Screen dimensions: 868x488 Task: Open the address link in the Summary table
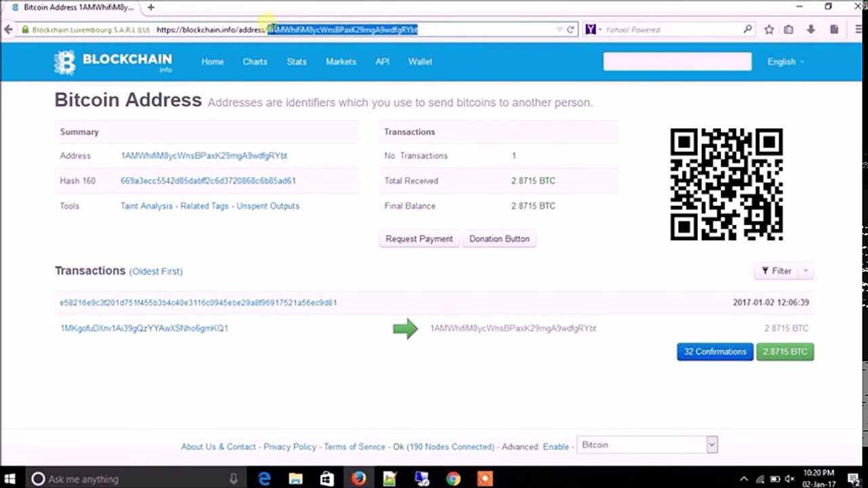coord(204,156)
